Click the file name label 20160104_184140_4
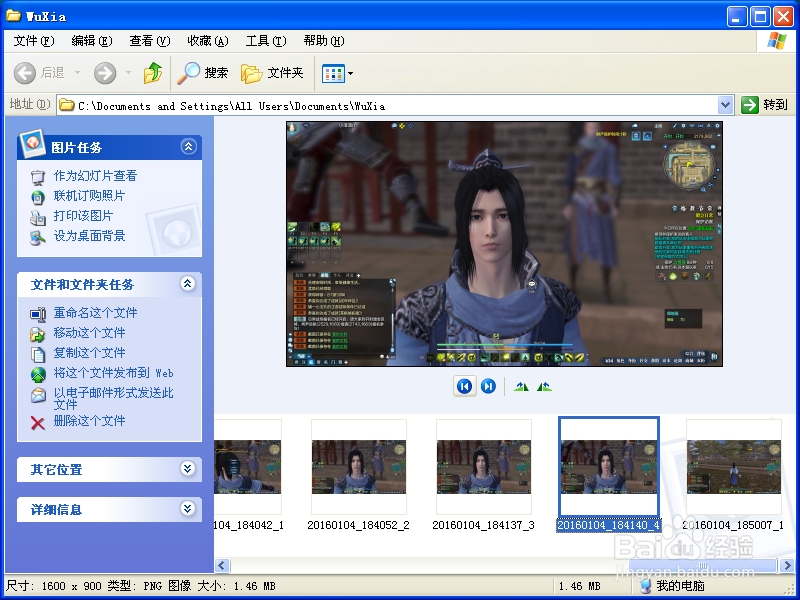Viewport: 800px width, 600px height. coord(609,525)
